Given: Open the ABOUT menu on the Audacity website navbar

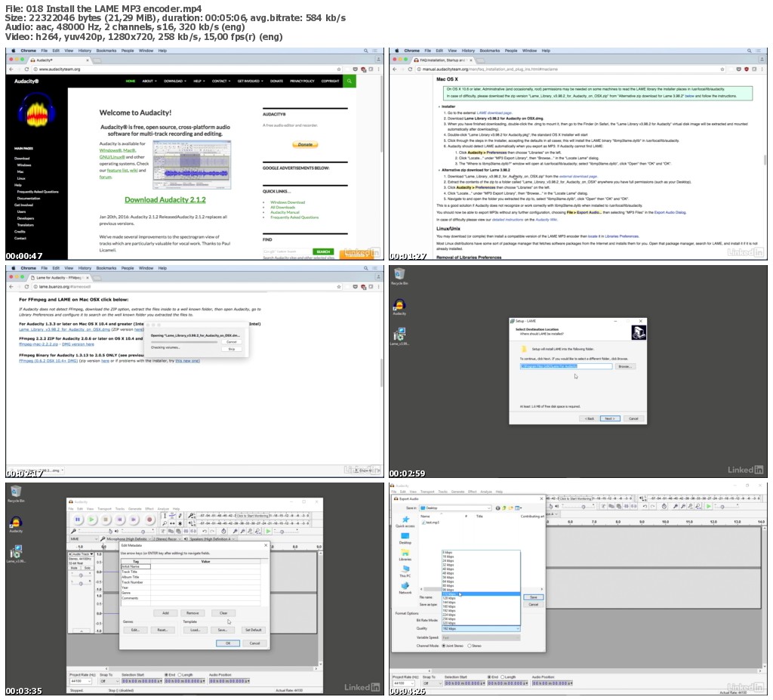Looking at the screenshot, I should (x=149, y=81).
